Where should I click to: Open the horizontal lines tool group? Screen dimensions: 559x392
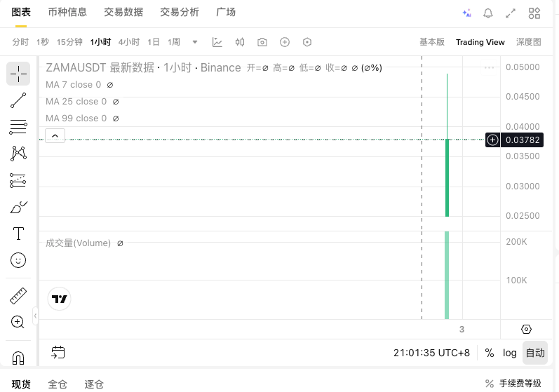pyautogui.click(x=18, y=127)
